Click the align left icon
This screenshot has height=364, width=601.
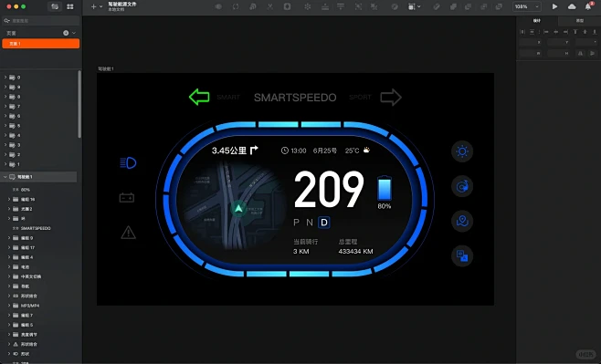[x=546, y=32]
